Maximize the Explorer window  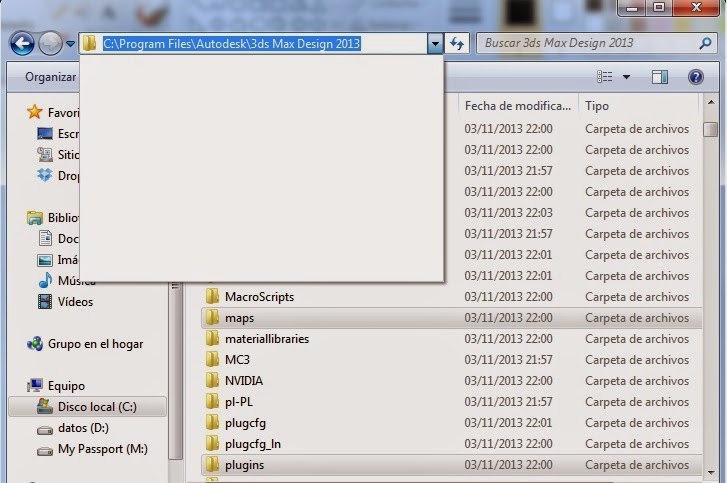pyautogui.click(x=659, y=7)
